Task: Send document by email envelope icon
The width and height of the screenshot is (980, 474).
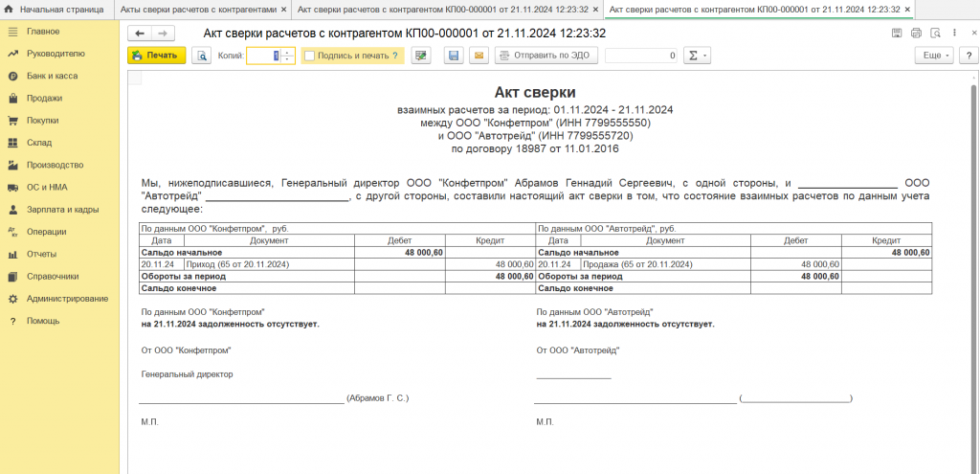Action: (479, 56)
